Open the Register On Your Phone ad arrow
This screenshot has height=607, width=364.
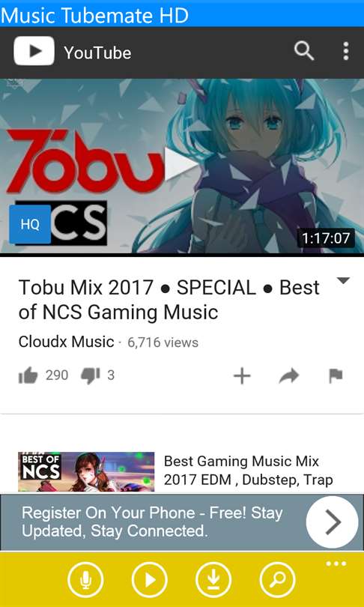point(333,522)
